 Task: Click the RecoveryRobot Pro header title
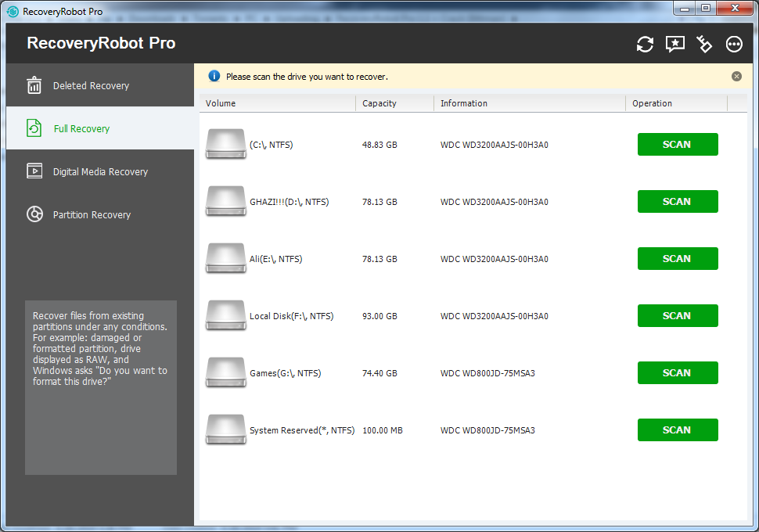point(101,43)
